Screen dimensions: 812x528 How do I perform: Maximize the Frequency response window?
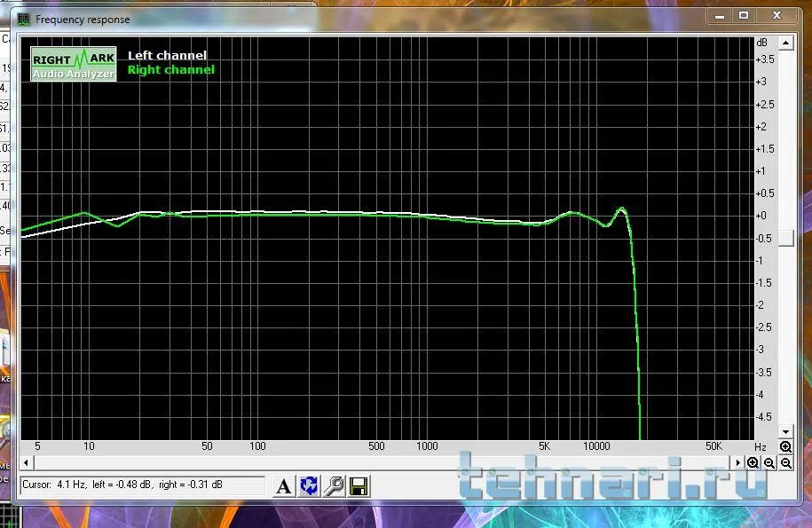click(x=744, y=16)
